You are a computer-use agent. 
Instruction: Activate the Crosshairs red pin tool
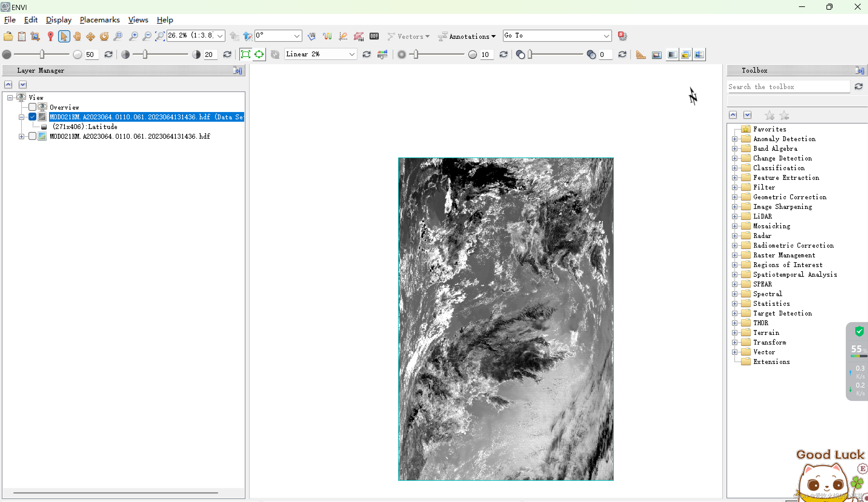click(x=50, y=36)
